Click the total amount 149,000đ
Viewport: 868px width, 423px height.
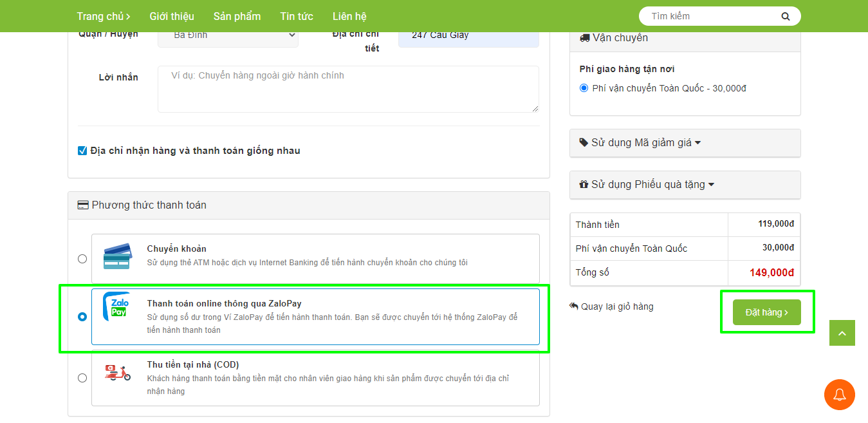coord(771,272)
